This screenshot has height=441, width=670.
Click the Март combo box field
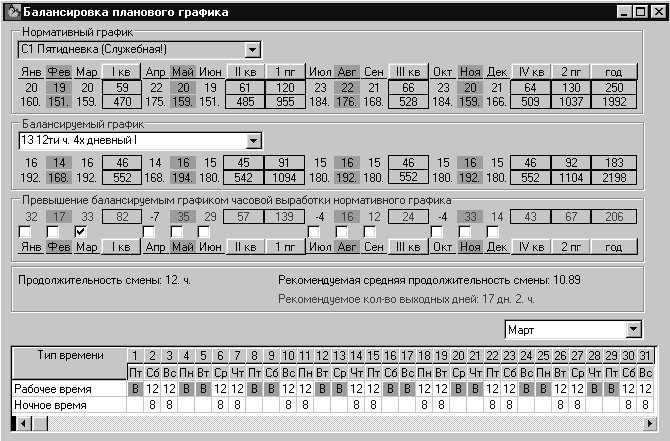click(573, 330)
